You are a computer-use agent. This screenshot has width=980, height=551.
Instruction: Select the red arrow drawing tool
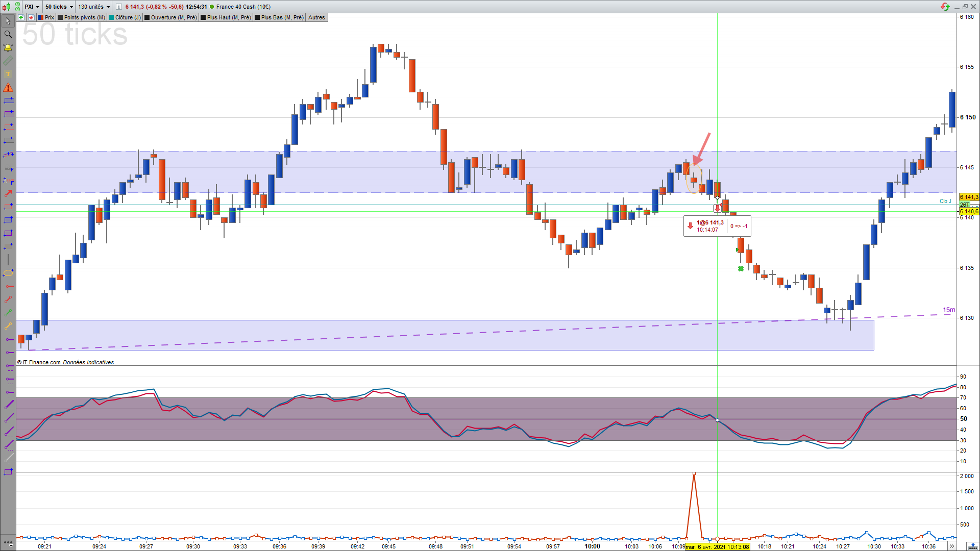point(8,193)
